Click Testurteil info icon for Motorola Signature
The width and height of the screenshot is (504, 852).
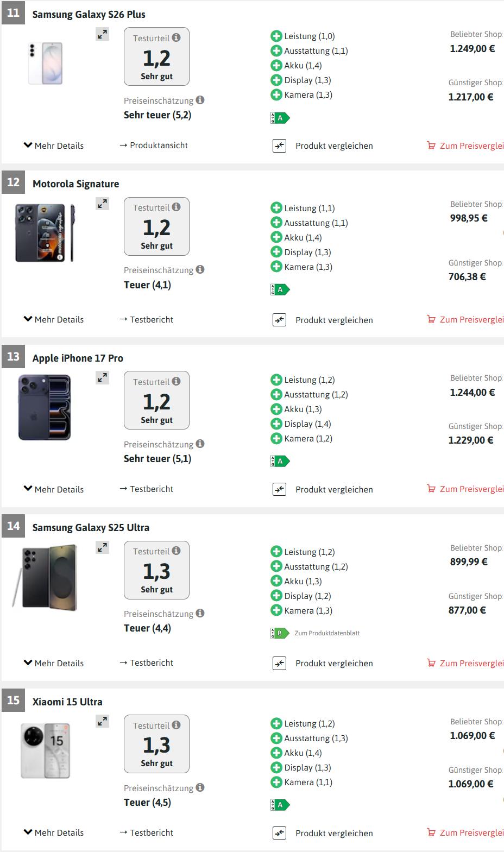click(176, 207)
